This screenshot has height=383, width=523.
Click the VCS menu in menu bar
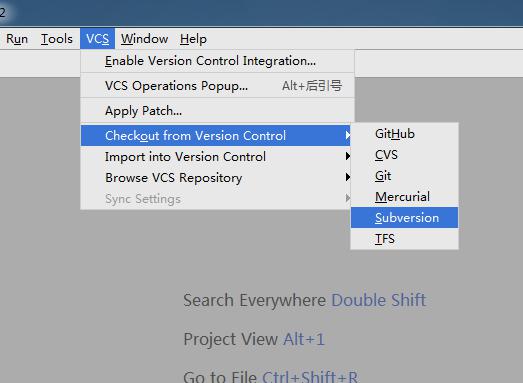[x=97, y=39]
